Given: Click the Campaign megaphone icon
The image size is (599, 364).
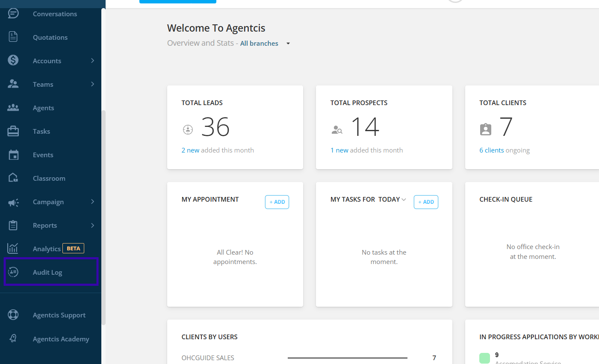Looking at the screenshot, I should [x=13, y=202].
